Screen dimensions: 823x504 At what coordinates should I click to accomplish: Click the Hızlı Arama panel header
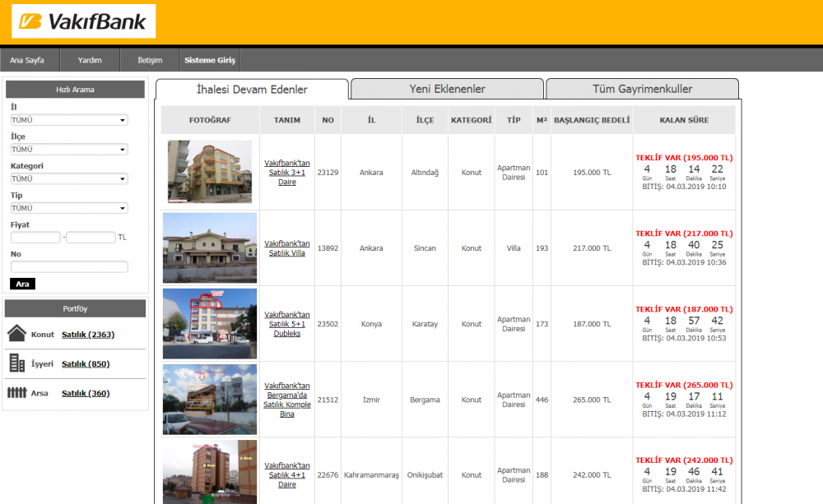coord(75,89)
